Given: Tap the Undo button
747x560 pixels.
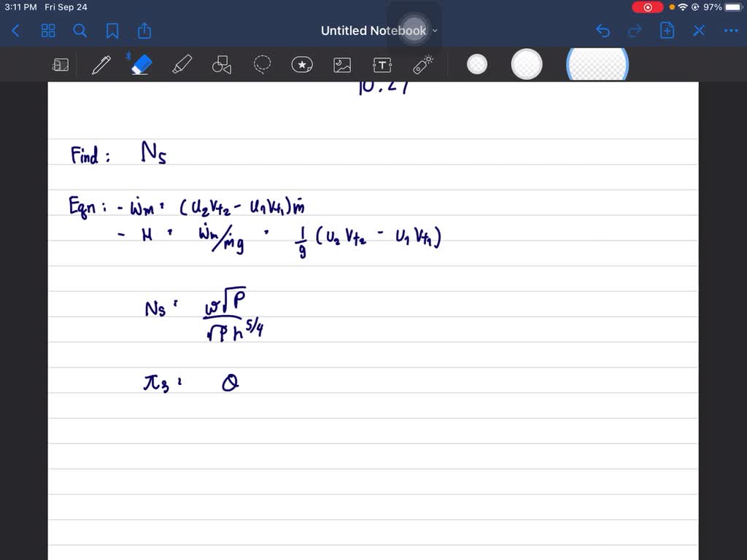Looking at the screenshot, I should coord(603,31).
